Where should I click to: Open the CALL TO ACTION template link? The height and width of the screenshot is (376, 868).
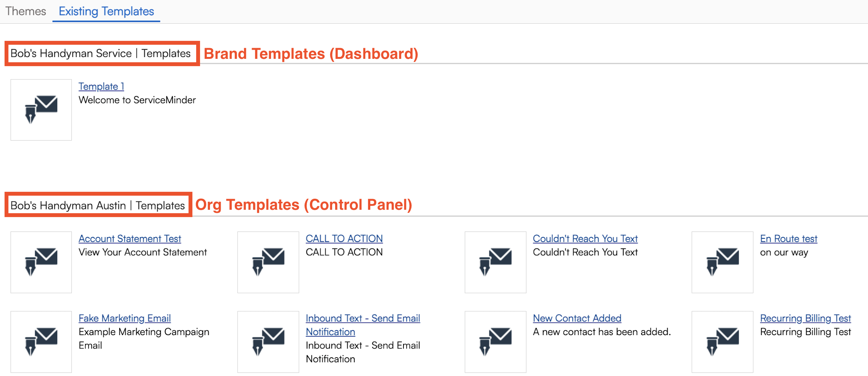coord(344,239)
